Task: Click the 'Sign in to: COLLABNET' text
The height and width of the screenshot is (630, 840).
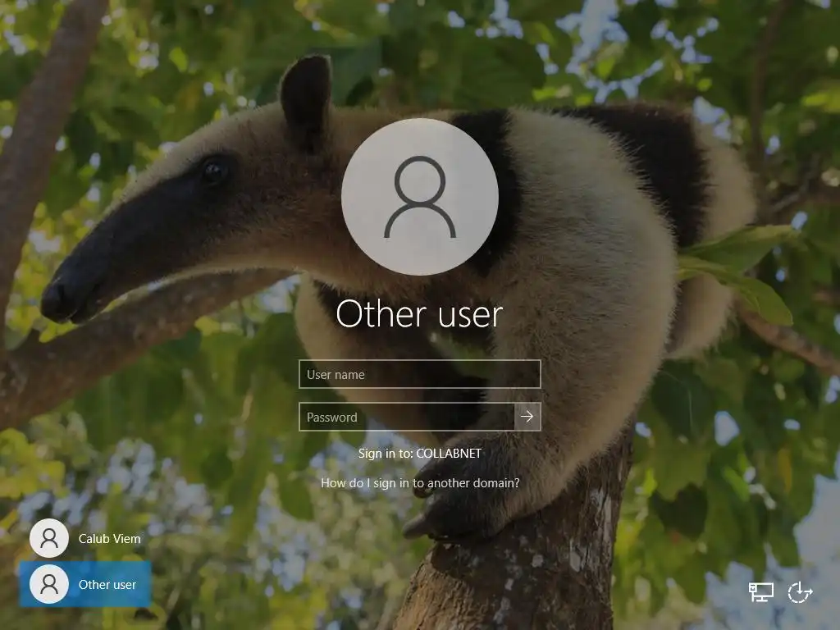Action: coord(420,453)
